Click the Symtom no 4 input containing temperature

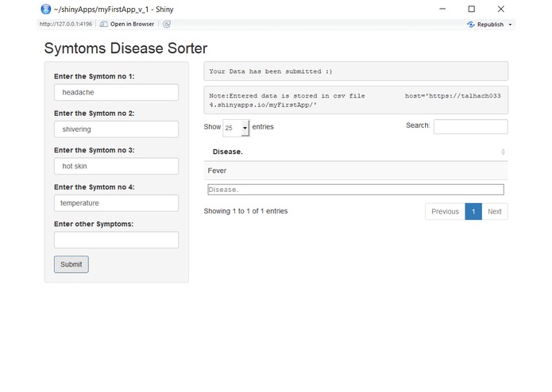(x=116, y=203)
